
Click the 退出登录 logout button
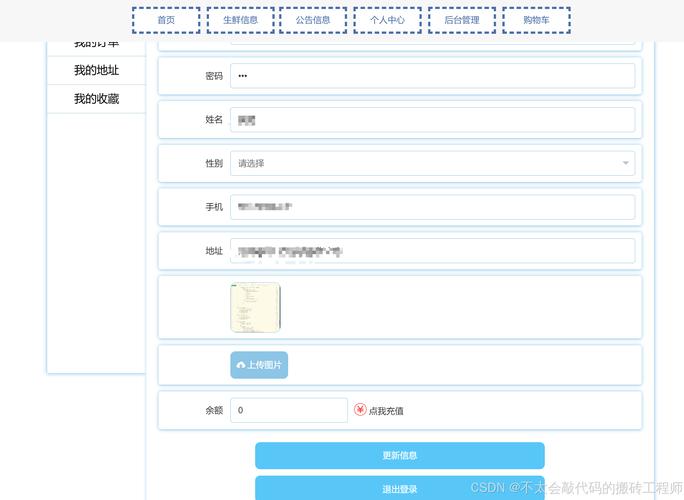tap(400, 489)
